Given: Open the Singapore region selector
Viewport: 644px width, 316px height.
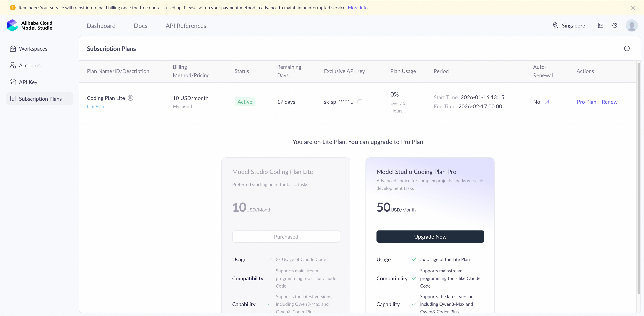Looking at the screenshot, I should [569, 25].
